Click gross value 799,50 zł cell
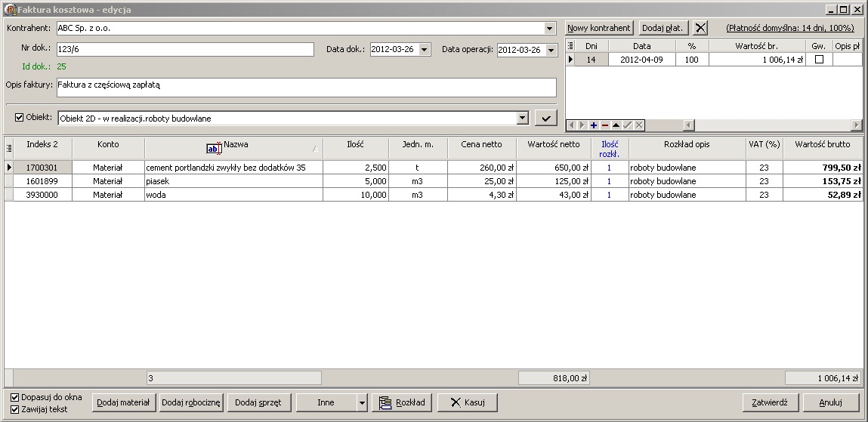Screen dimensions: 868x422 (823, 168)
